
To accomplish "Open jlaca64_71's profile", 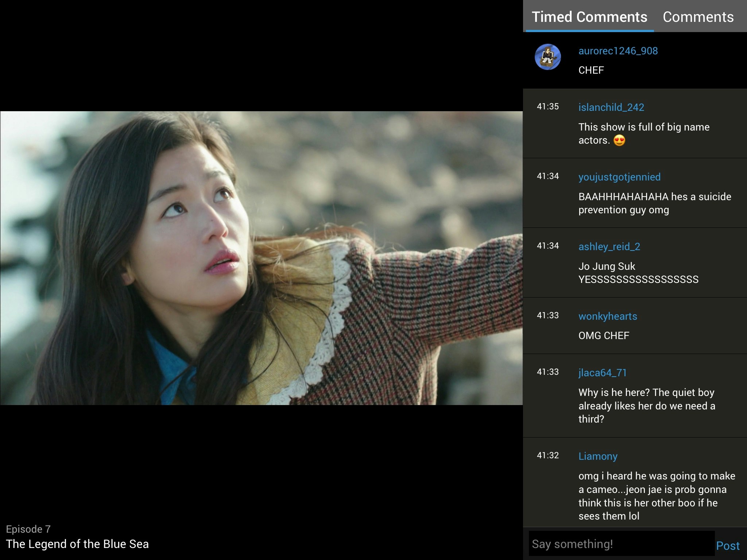I will point(603,373).
